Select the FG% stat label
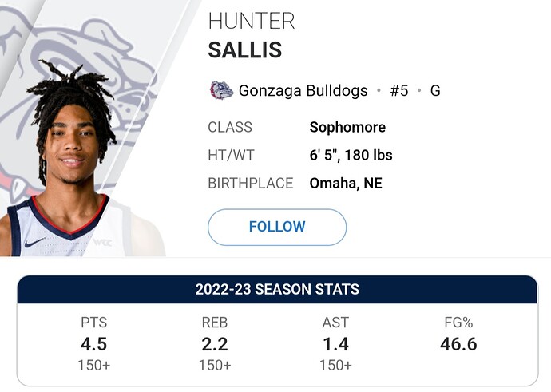The width and height of the screenshot is (551, 392). [457, 323]
